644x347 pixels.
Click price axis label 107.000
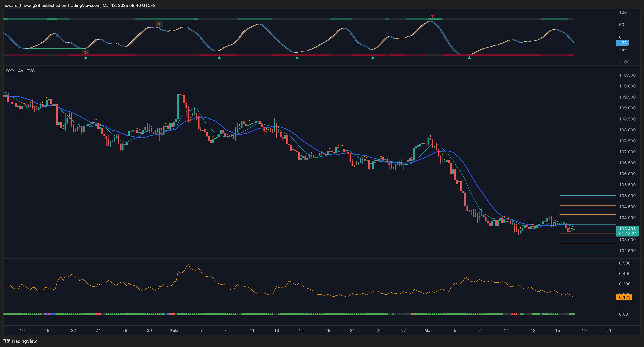(x=627, y=152)
